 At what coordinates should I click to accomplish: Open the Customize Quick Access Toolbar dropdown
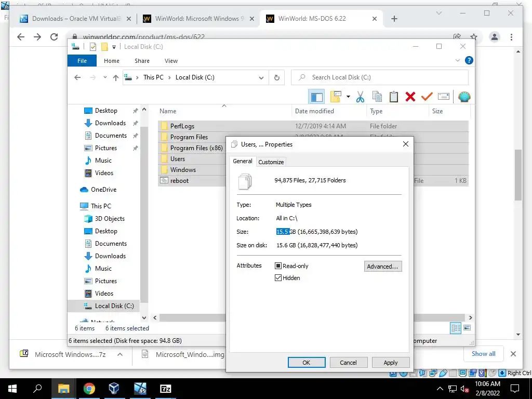click(114, 47)
